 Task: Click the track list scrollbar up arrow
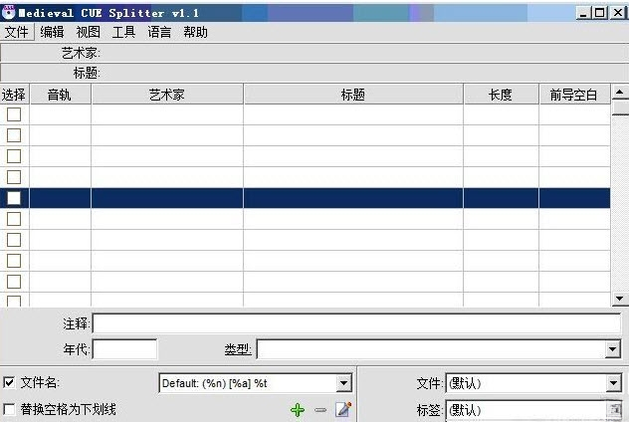(620, 93)
